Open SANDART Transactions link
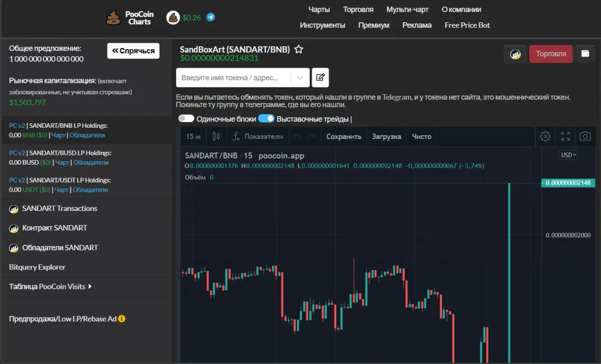601x364 pixels. pyautogui.click(x=59, y=208)
